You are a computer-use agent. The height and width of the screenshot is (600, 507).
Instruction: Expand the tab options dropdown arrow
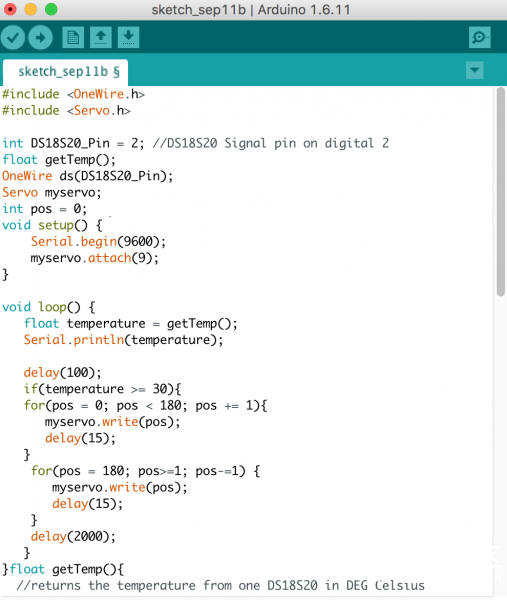pyautogui.click(x=474, y=70)
